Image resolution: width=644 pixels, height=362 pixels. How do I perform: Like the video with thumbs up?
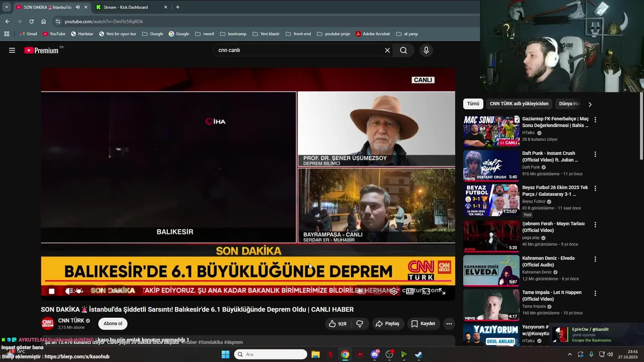coord(338,324)
